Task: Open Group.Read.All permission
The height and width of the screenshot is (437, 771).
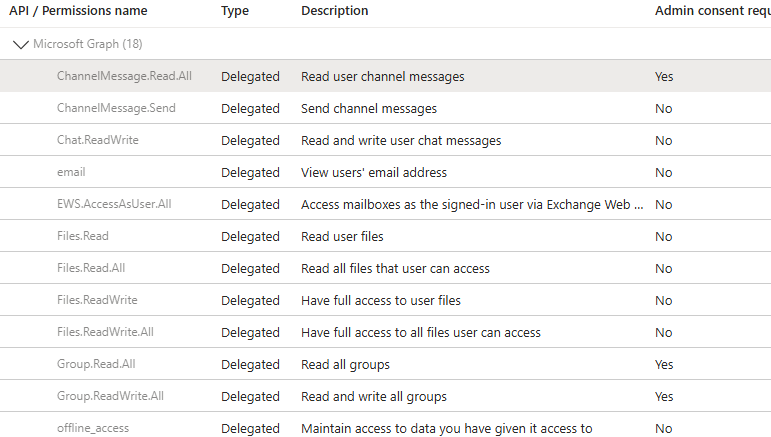Action: click(96, 364)
